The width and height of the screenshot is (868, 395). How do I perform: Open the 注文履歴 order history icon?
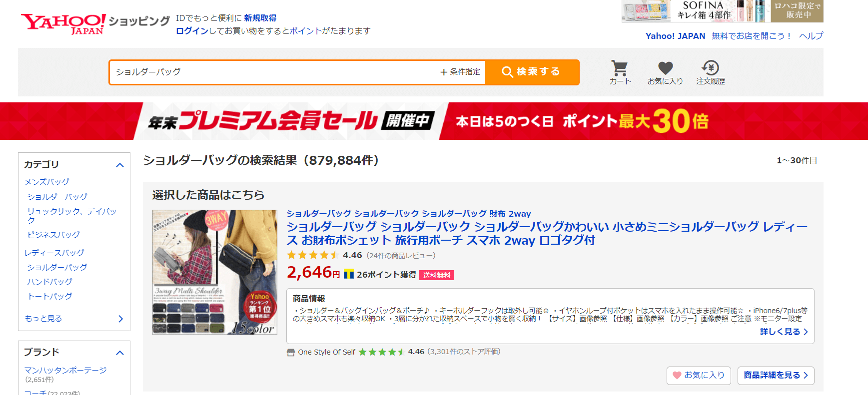[711, 72]
